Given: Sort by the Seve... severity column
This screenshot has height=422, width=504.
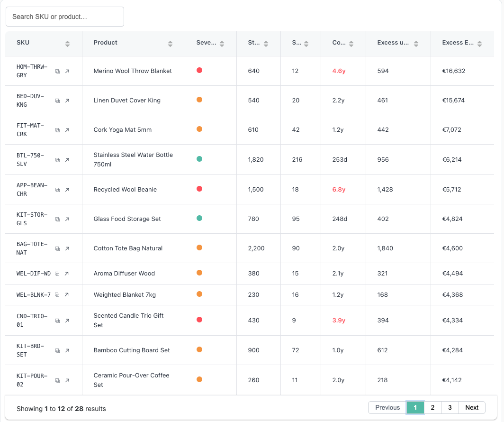Looking at the screenshot, I should pos(222,44).
